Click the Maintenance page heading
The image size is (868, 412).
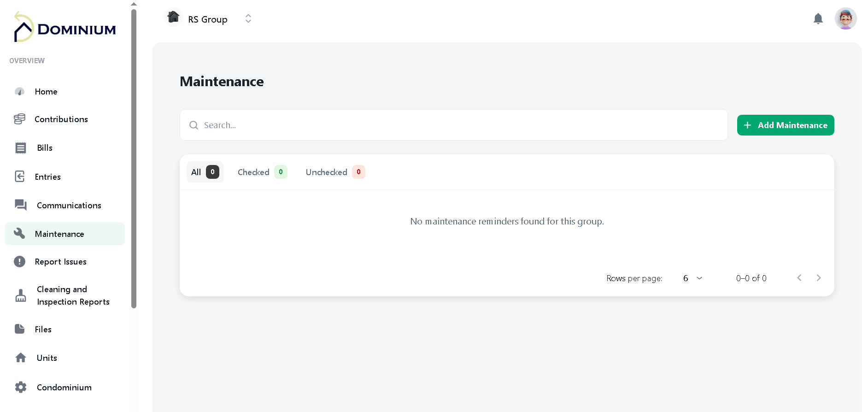(222, 82)
